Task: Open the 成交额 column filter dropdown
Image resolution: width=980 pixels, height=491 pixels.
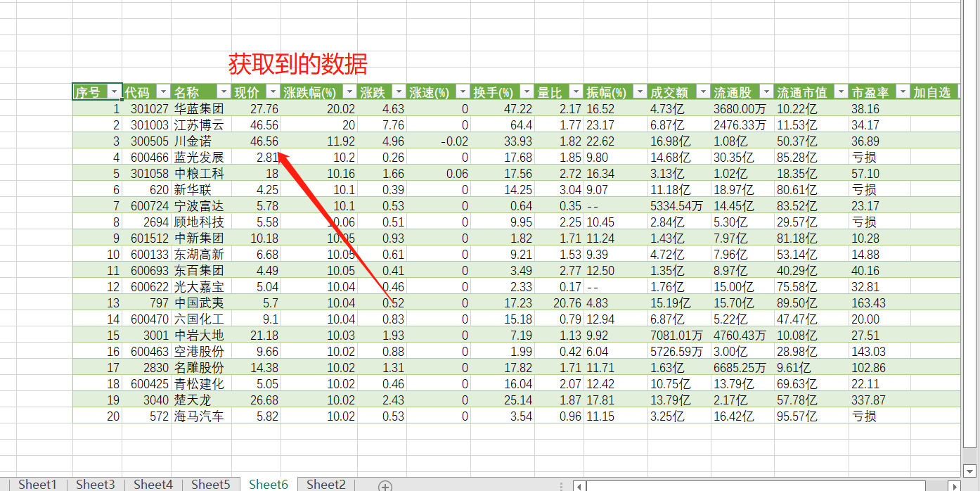Action: point(703,92)
